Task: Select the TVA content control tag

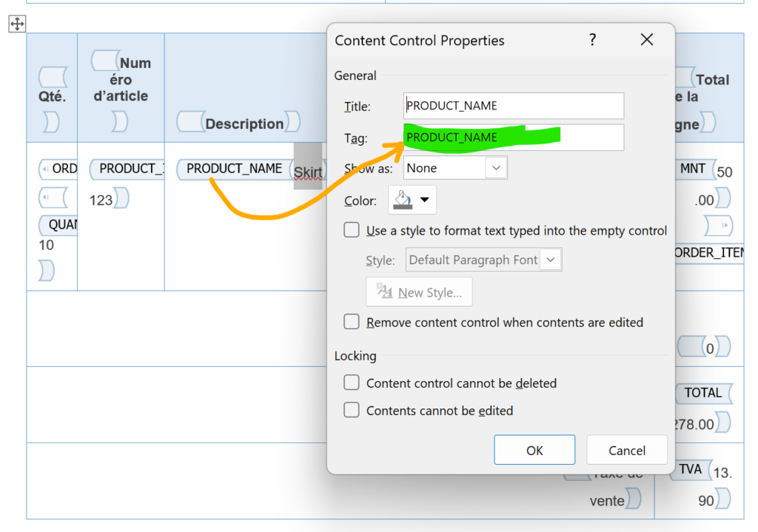Action: tap(691, 469)
